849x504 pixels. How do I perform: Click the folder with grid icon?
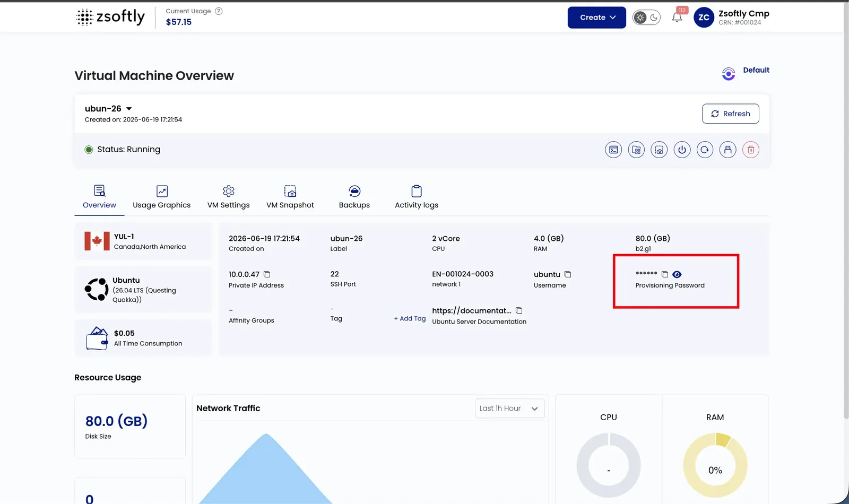636,150
